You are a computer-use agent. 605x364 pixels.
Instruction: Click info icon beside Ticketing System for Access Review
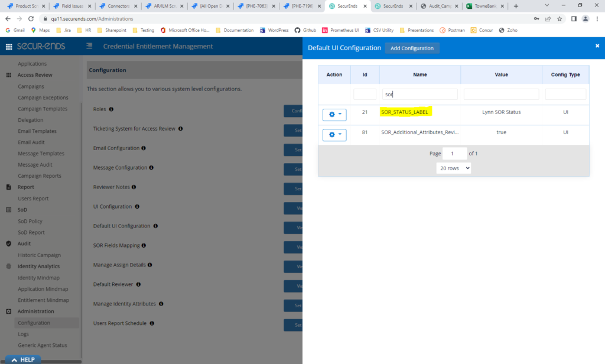point(180,129)
